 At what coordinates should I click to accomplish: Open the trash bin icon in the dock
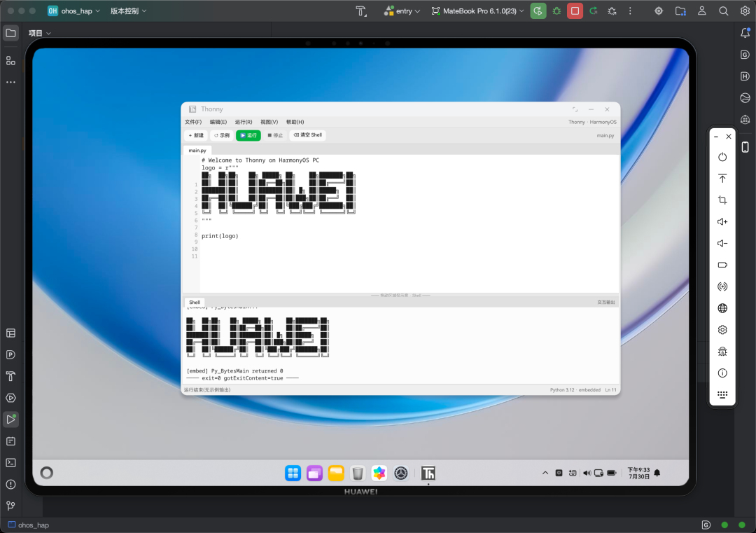click(x=357, y=473)
